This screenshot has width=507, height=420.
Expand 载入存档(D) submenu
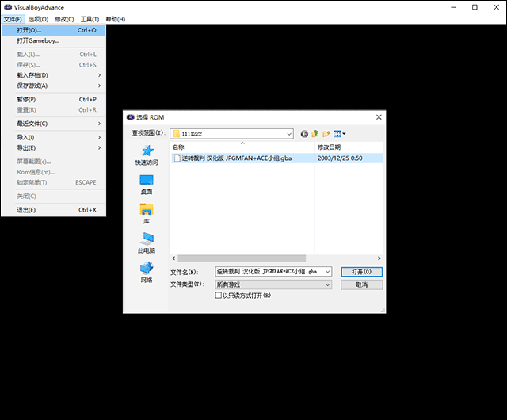pyautogui.click(x=53, y=75)
